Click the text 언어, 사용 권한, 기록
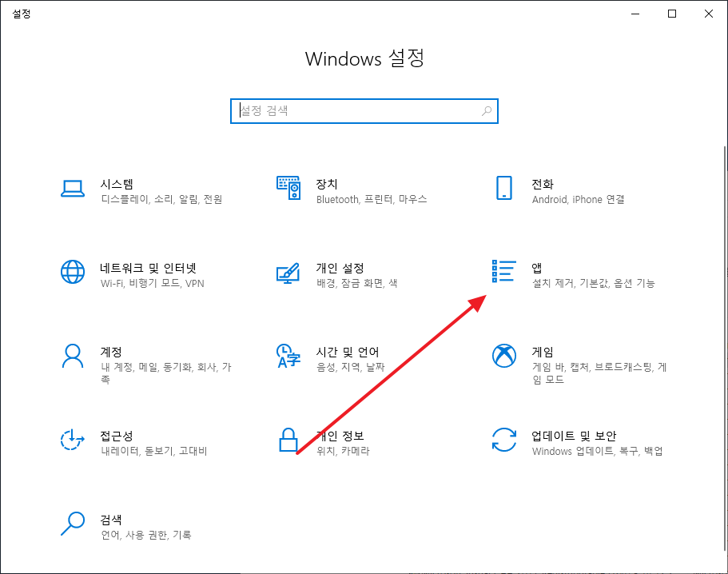728x574 pixels. point(145,535)
